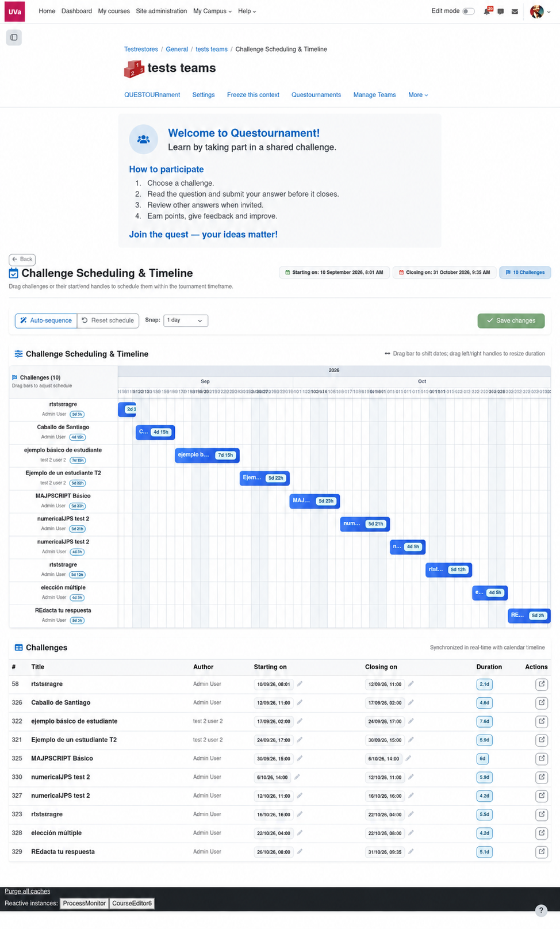Click Purge all caches link
Viewport: 560px width, 929px height.
pyautogui.click(x=28, y=892)
